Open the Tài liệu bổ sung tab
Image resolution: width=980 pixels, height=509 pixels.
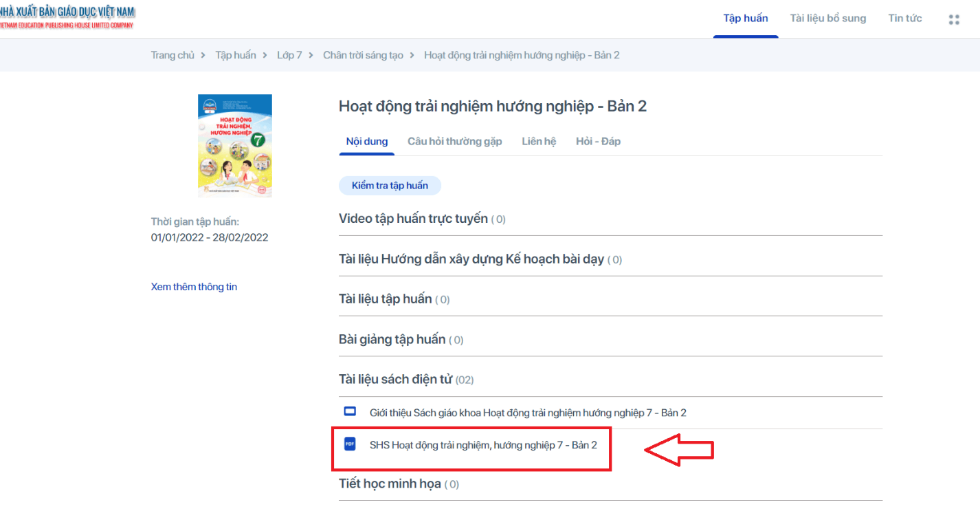coord(828,19)
